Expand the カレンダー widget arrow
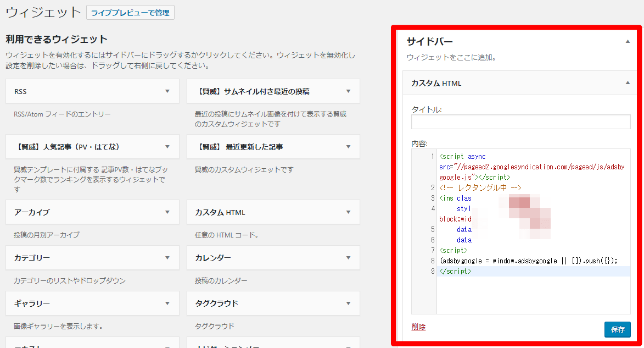644x348 pixels. (348, 258)
